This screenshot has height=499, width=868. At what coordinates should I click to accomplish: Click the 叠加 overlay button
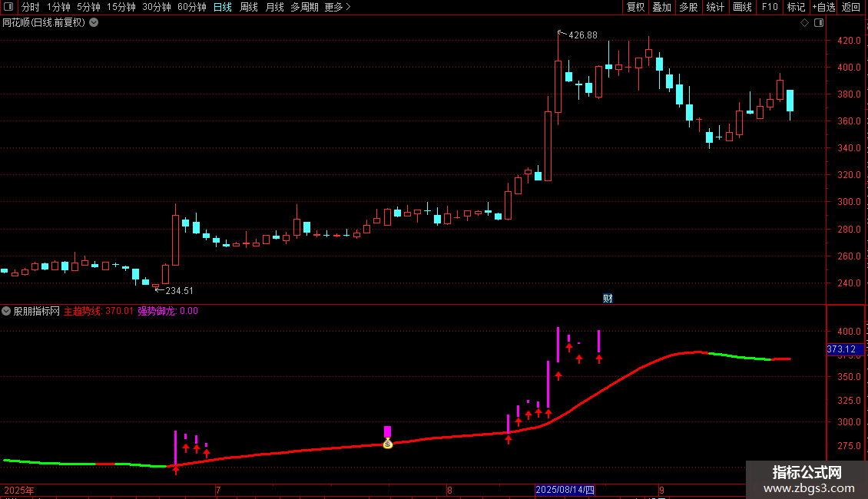pyautogui.click(x=661, y=7)
